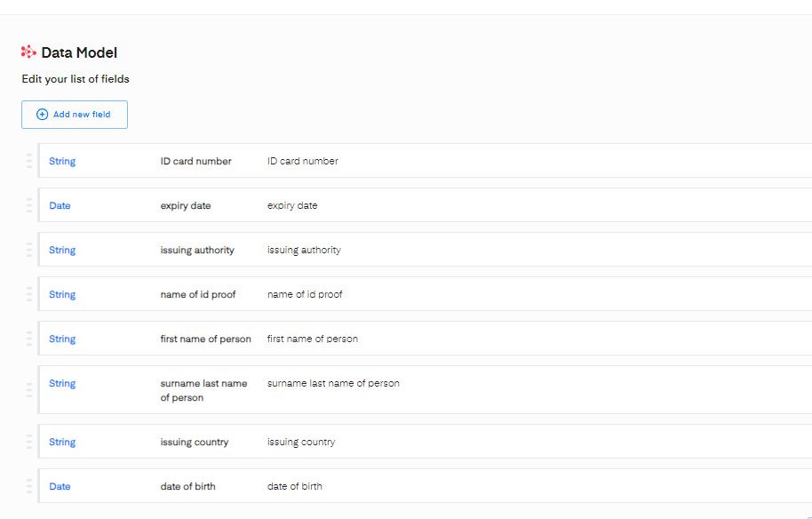Viewport: 812px width, 519px height.
Task: Select the 'issuing country' description text
Action: pyautogui.click(x=301, y=442)
